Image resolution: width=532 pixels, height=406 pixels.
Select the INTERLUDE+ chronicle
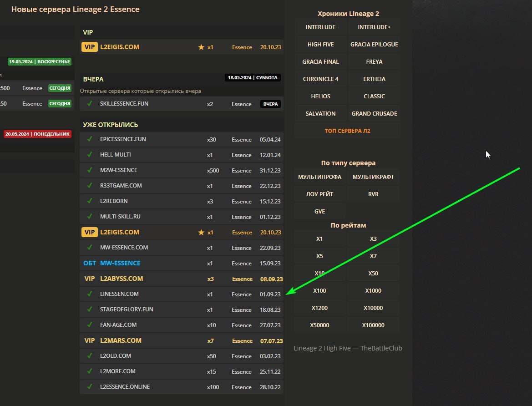pyautogui.click(x=374, y=27)
